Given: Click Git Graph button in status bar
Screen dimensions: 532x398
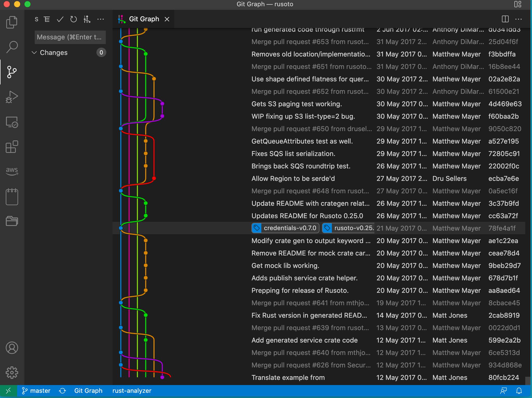Looking at the screenshot, I should [88, 391].
